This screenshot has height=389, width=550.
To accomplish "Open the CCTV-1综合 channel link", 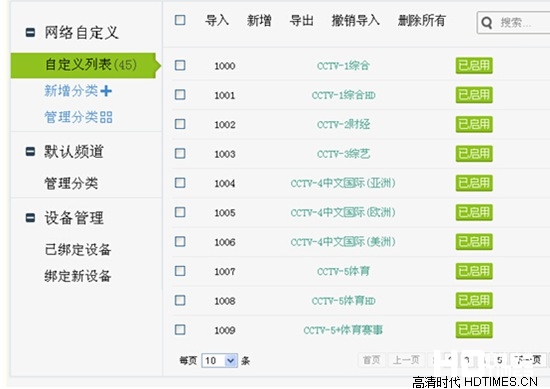I will click(x=343, y=66).
